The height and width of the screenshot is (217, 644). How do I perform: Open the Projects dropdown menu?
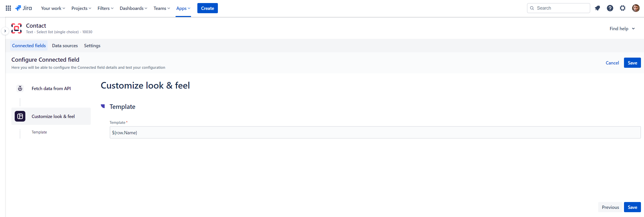coord(81,8)
